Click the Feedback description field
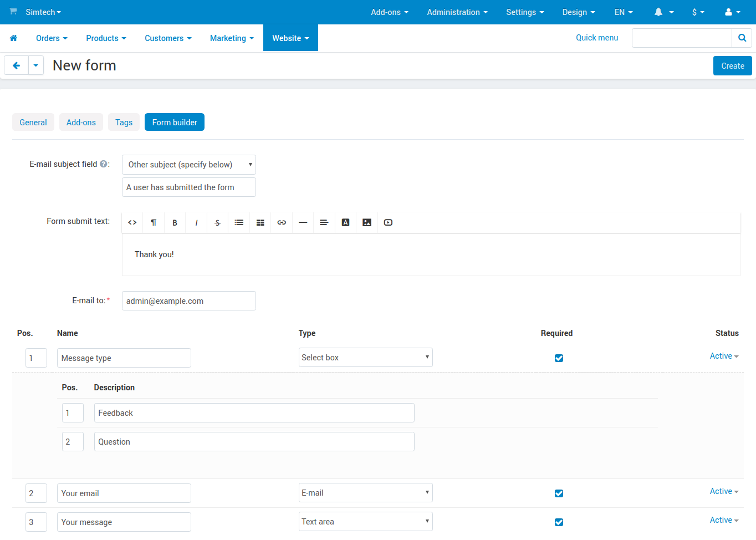The image size is (756, 540). 254,413
